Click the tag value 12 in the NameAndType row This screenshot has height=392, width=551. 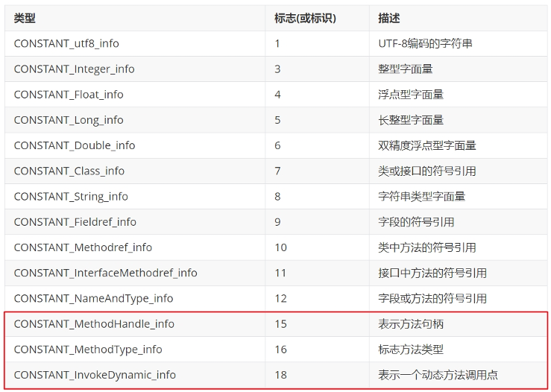point(281,299)
